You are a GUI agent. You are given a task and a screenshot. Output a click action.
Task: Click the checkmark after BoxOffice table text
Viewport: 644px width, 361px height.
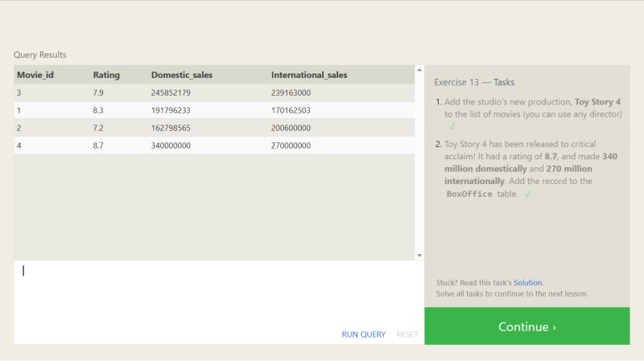pyautogui.click(x=528, y=194)
